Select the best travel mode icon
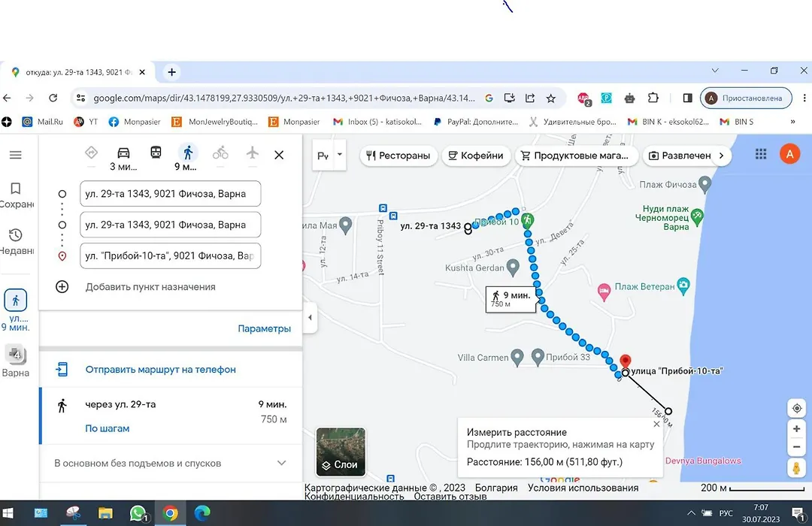812x526 pixels. pos(91,153)
